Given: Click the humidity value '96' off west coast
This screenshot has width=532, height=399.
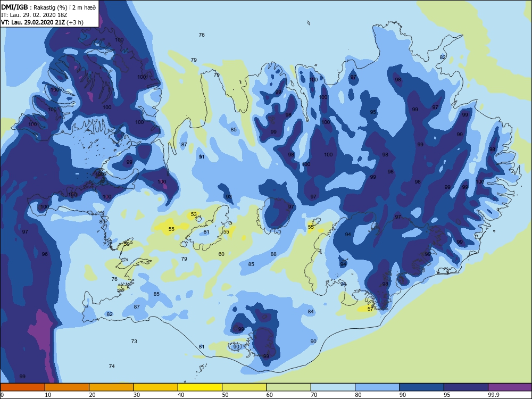Looking at the screenshot, I should point(45,254).
